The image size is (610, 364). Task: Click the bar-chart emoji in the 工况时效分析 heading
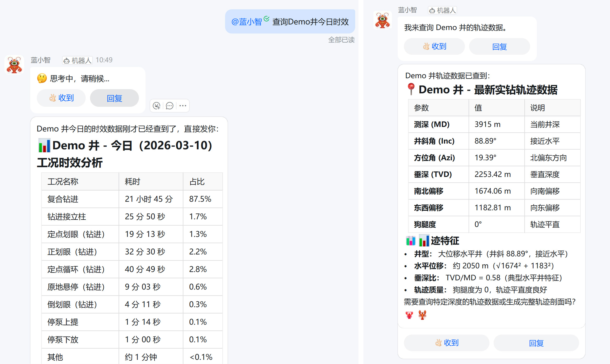click(x=44, y=145)
